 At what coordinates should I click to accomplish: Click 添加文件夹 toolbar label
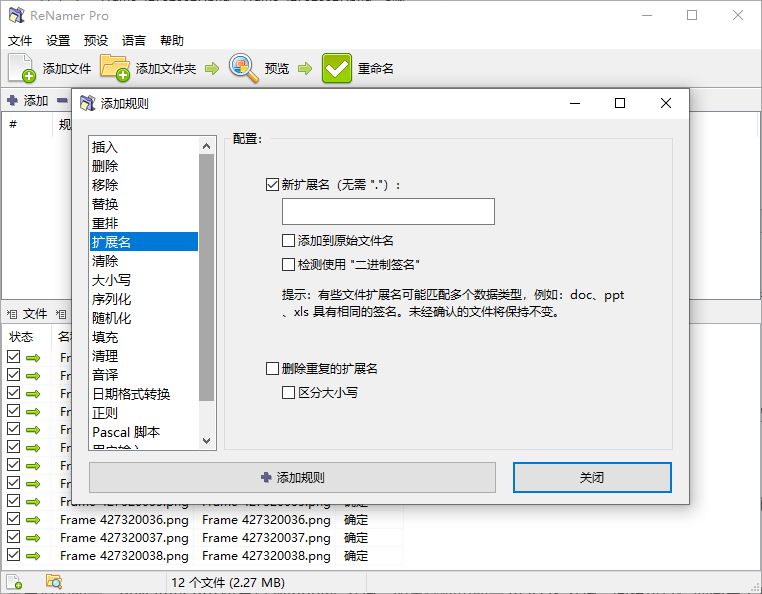(166, 69)
